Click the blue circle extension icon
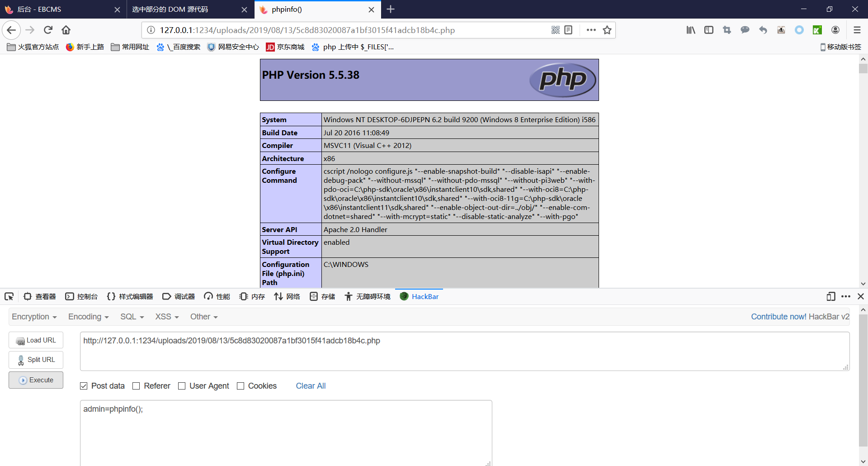Viewport: 868px width, 466px height. pos(799,30)
